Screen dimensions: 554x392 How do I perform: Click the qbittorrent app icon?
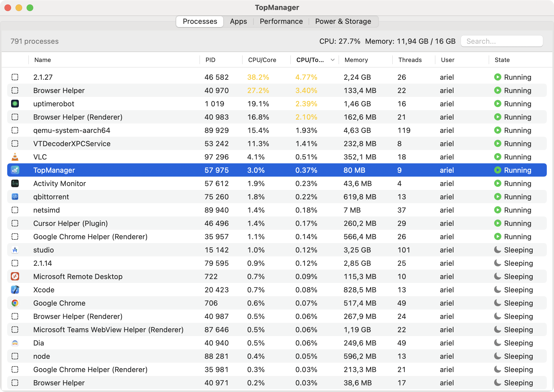(x=15, y=197)
